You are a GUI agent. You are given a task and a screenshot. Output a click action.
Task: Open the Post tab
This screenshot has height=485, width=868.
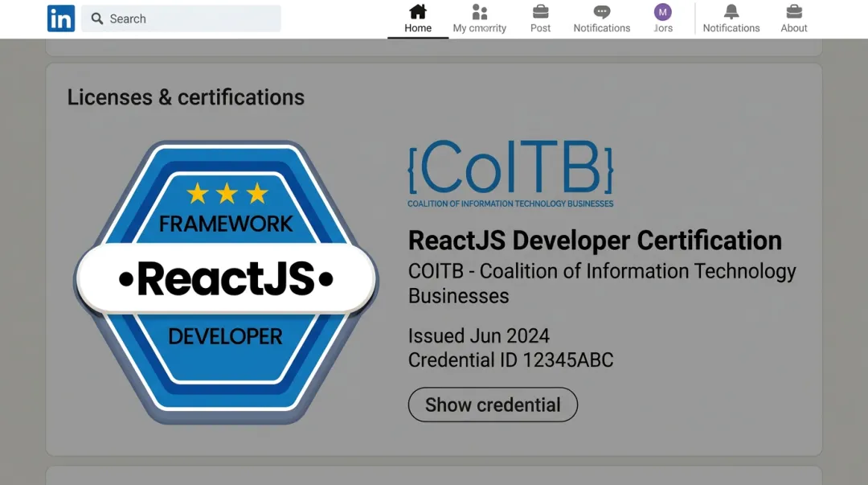[x=540, y=19]
